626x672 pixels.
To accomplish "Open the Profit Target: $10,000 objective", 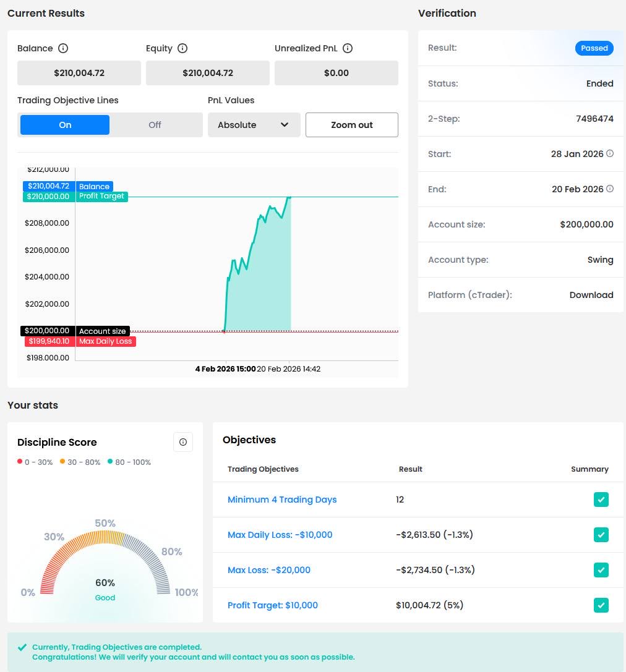I will 273,605.
